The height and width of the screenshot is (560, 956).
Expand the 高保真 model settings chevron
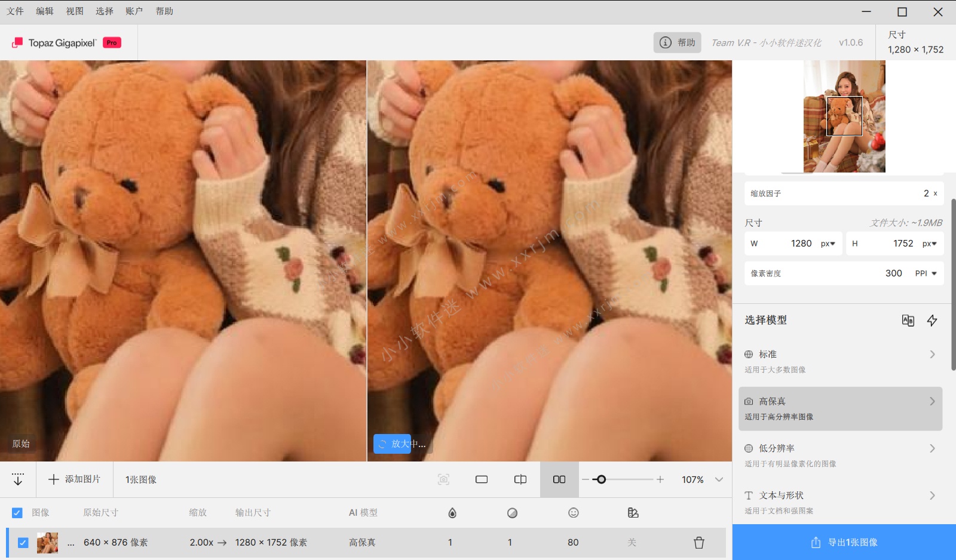point(933,401)
